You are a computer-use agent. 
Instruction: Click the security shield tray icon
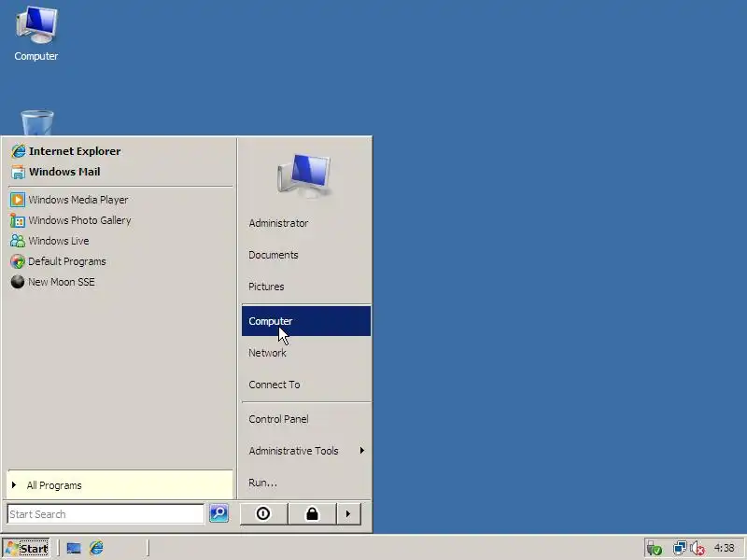(x=655, y=549)
